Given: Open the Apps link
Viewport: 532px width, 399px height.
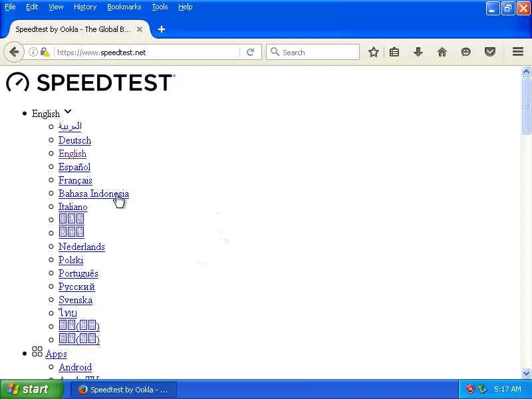Looking at the screenshot, I should (x=56, y=354).
